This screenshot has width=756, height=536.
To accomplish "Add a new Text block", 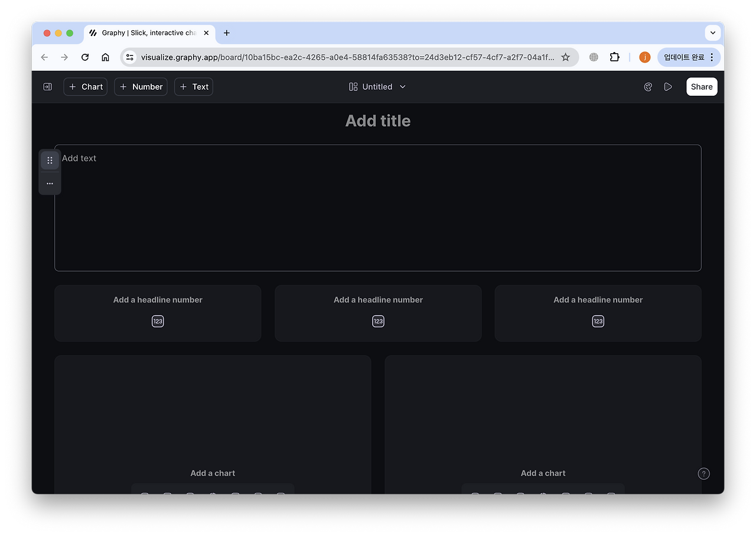I will [194, 87].
